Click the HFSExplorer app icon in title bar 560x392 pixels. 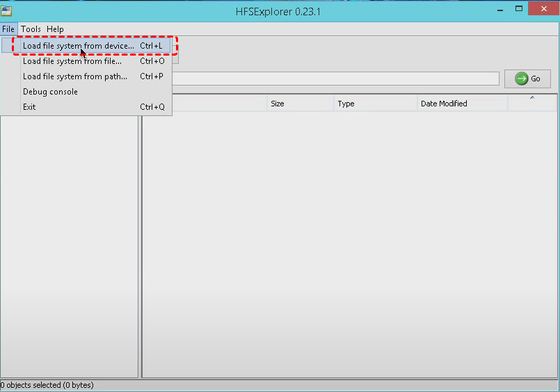[x=6, y=10]
